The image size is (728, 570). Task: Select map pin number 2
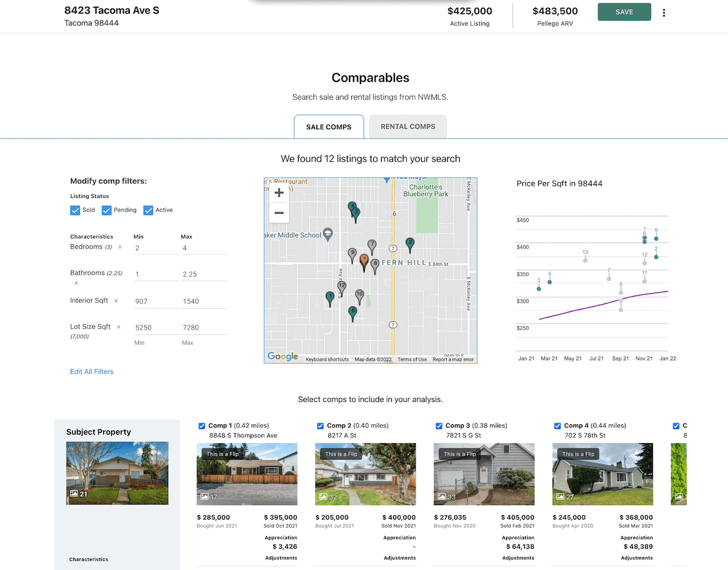[x=410, y=244]
